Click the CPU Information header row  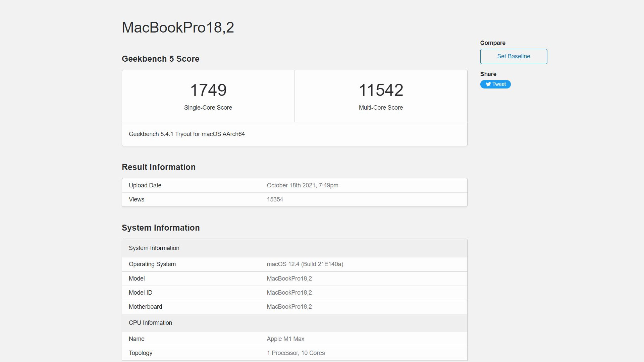[x=294, y=323]
